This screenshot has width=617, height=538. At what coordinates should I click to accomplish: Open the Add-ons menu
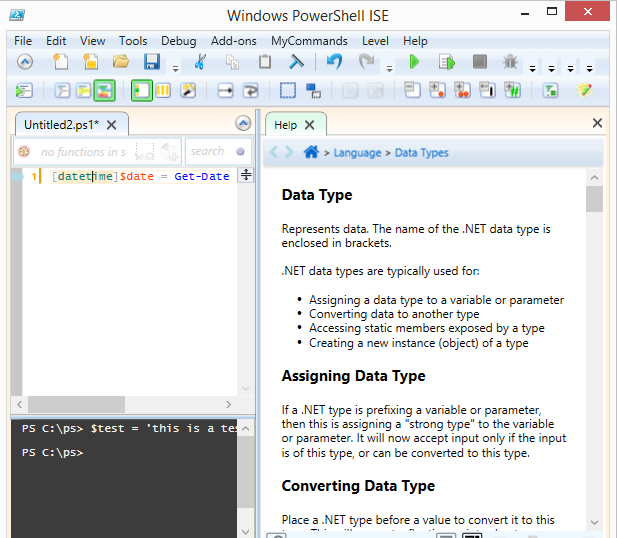[x=234, y=41]
